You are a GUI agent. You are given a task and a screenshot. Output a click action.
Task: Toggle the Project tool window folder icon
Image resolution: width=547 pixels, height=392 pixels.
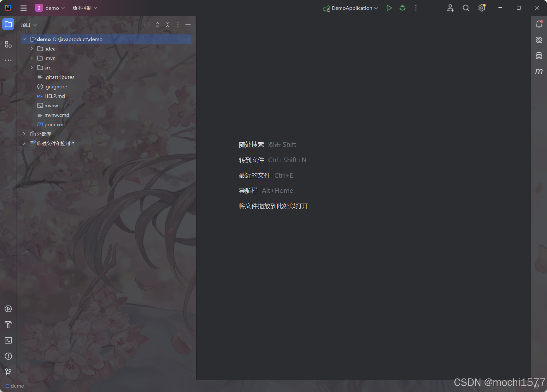(8, 24)
